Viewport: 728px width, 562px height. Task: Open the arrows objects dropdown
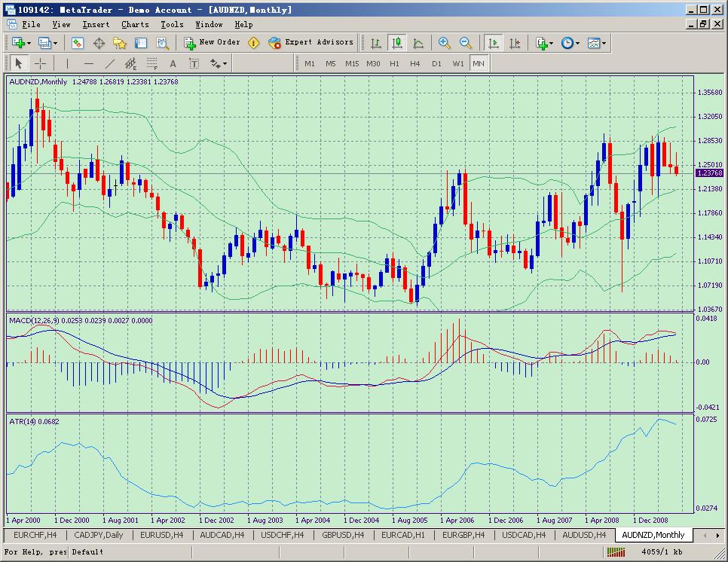tap(225, 64)
